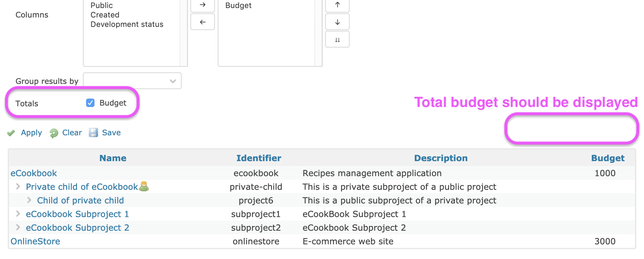Click the Clear reload icon
The image size is (644, 259).
point(54,133)
